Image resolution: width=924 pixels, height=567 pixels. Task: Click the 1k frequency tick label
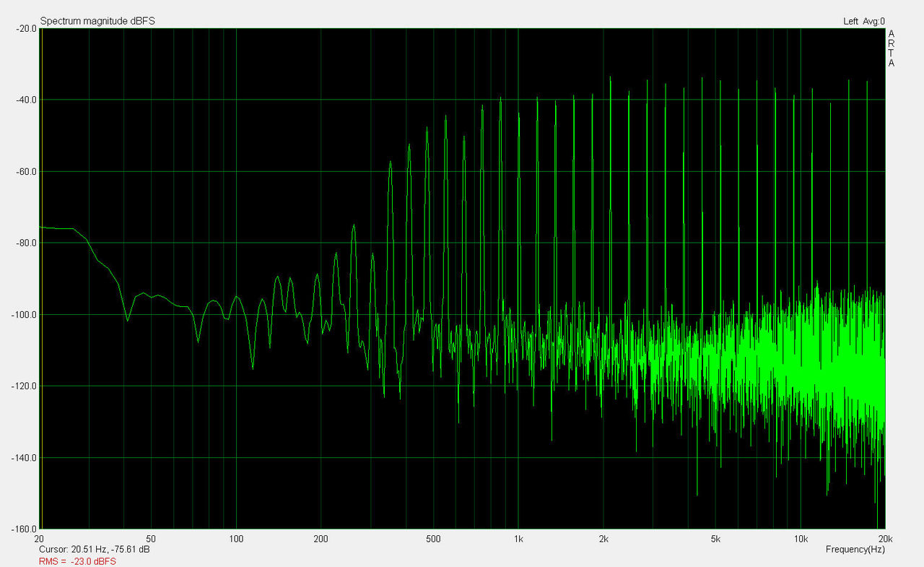[x=518, y=539]
